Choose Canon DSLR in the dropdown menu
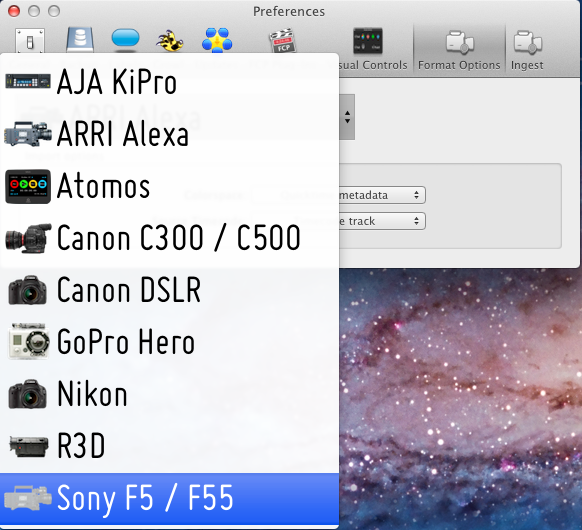Viewport: 582px width, 530px height. 169,290
